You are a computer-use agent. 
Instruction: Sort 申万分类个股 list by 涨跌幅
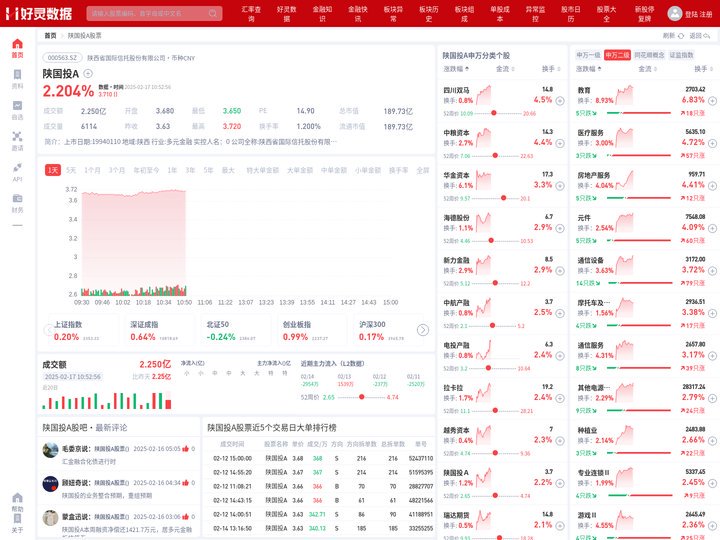[x=456, y=69]
